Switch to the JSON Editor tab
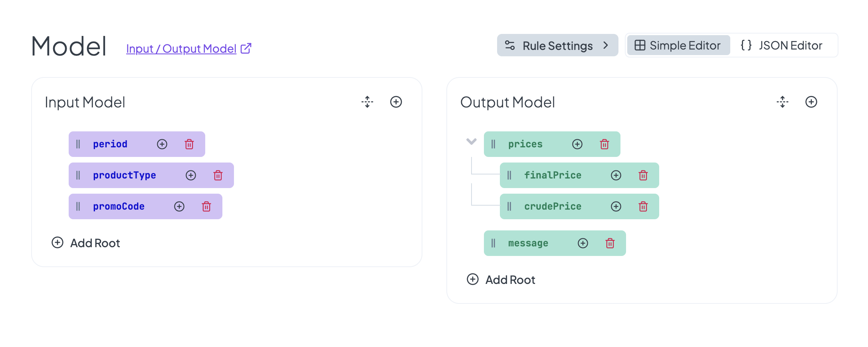 781,46
